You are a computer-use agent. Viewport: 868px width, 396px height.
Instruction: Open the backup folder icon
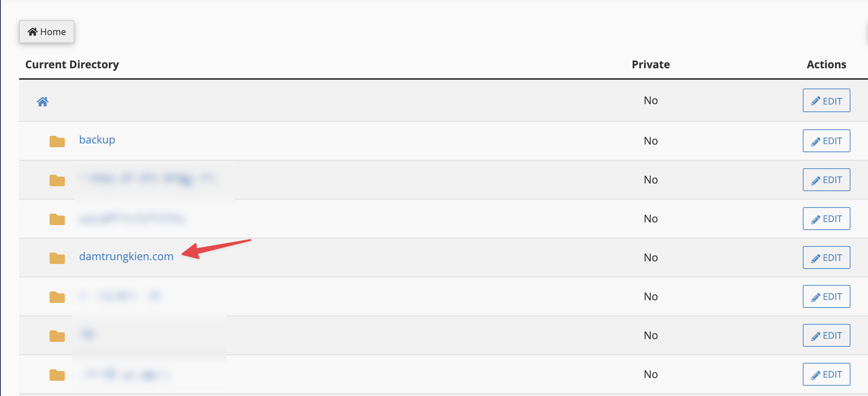[57, 141]
